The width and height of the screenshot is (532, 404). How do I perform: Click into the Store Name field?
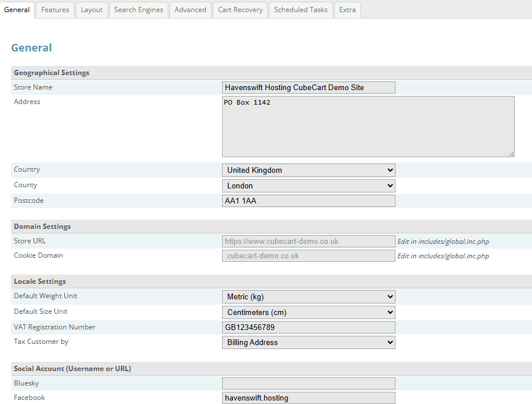309,87
